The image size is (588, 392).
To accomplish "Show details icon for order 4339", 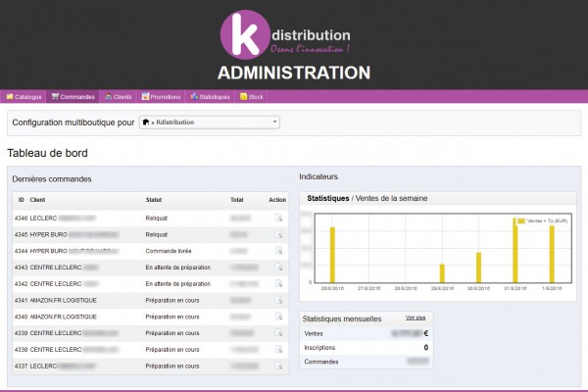I will pos(278,333).
